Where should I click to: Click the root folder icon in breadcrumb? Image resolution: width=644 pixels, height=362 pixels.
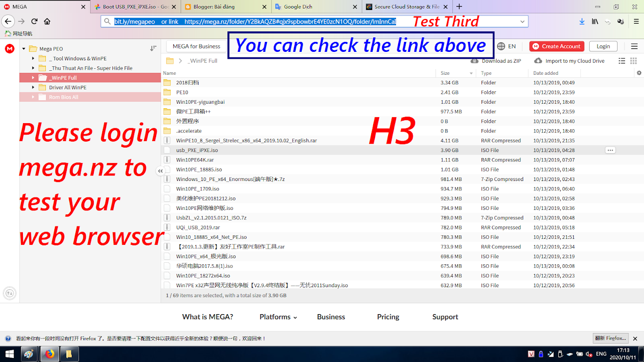170,61
